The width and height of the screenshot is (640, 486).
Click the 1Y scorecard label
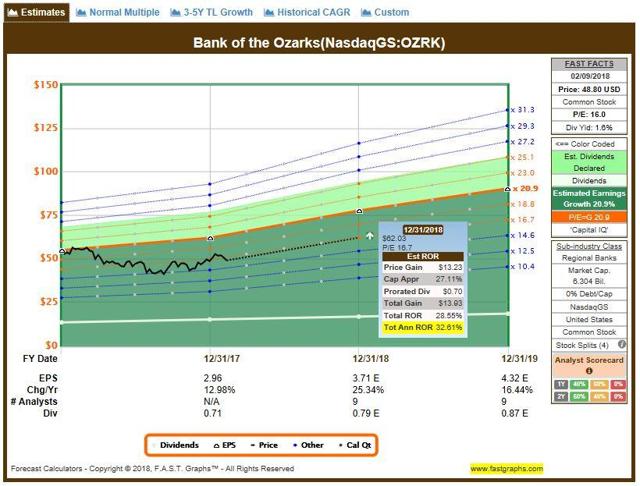pyautogui.click(x=561, y=384)
